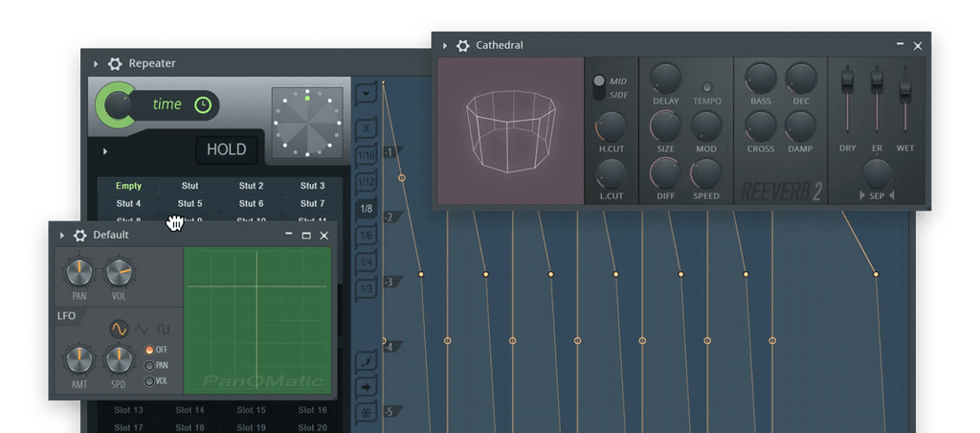
Task: Open the dropdown arrow above snap options
Action: 367,95
